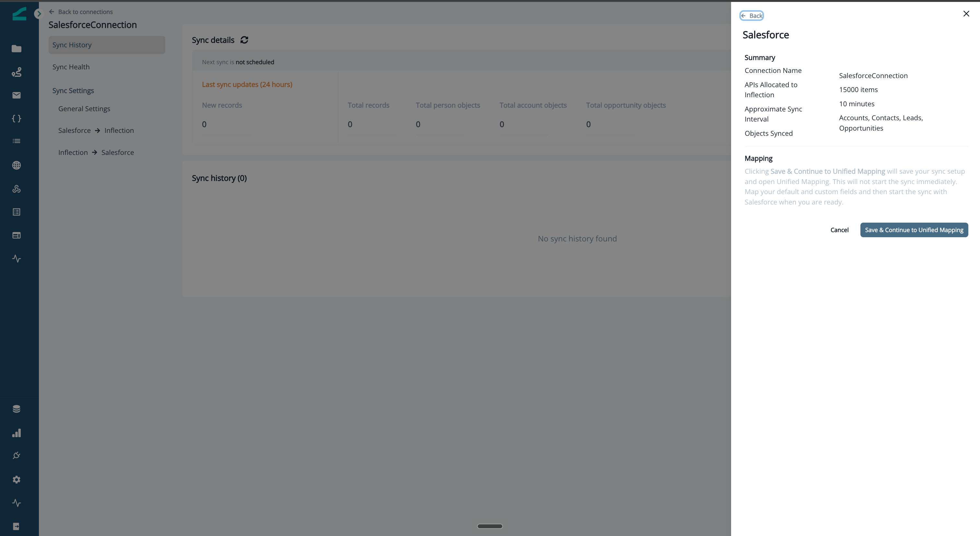
Task: Open the curly braces tokens icon
Action: (16, 119)
